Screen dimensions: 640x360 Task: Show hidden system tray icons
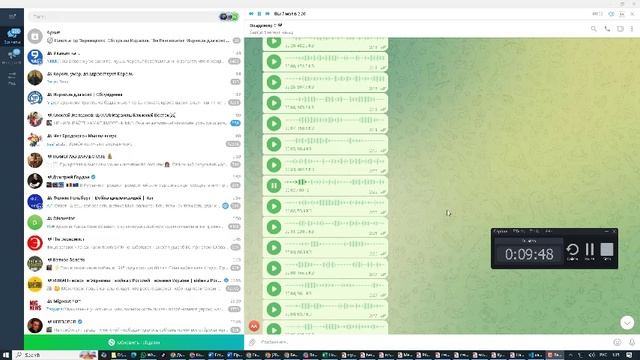571,355
